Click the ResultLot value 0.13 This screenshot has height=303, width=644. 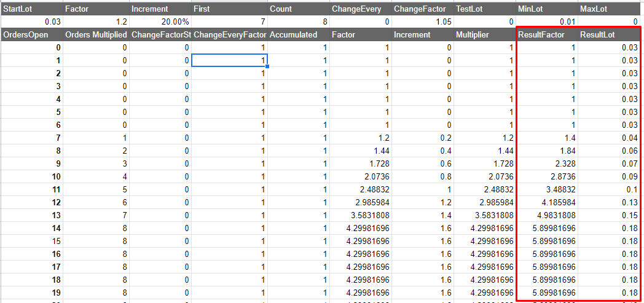[x=610, y=202]
